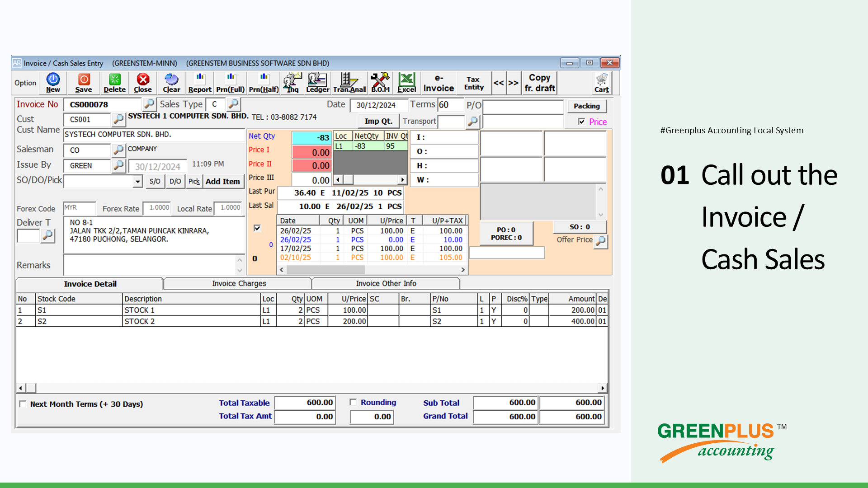Image resolution: width=868 pixels, height=488 pixels.
Task: Go to previous record with << button
Action: [498, 83]
